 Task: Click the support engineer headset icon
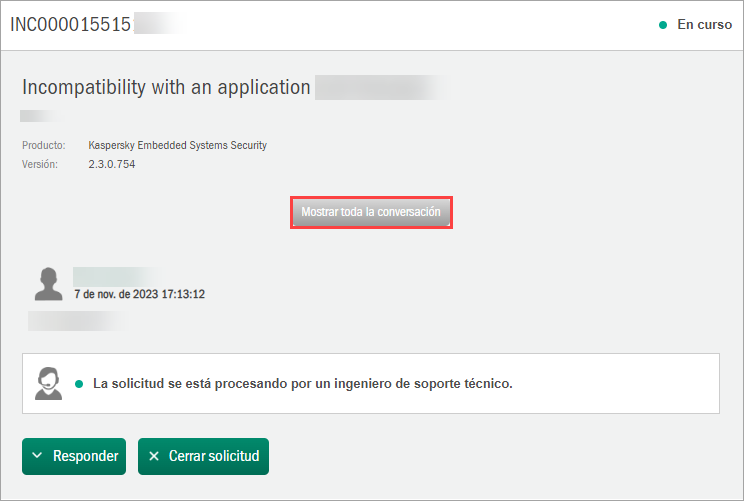coord(48,383)
